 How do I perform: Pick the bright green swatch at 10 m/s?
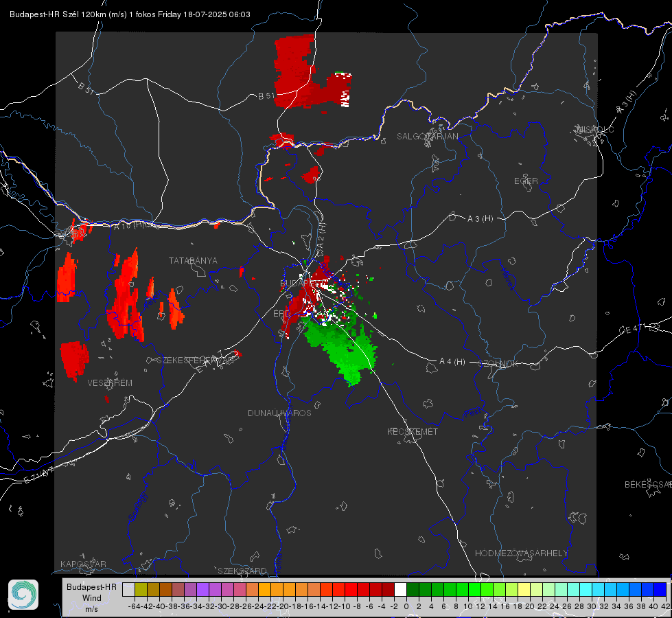(474, 589)
